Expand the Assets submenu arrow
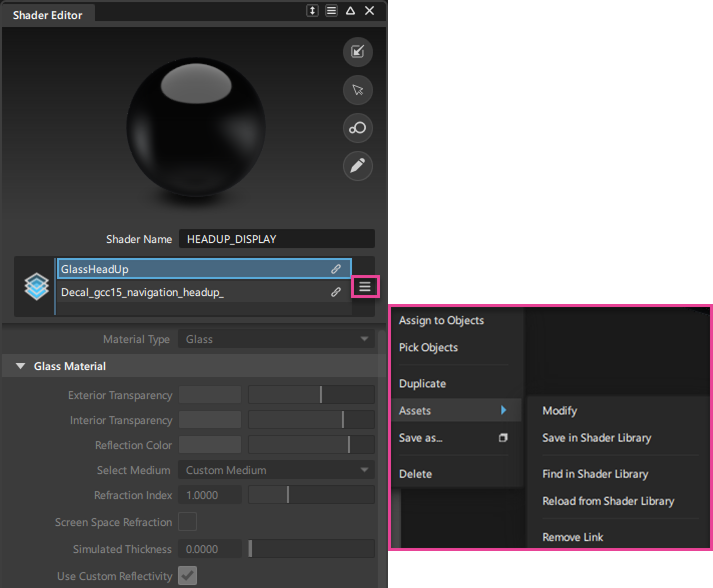 (503, 410)
